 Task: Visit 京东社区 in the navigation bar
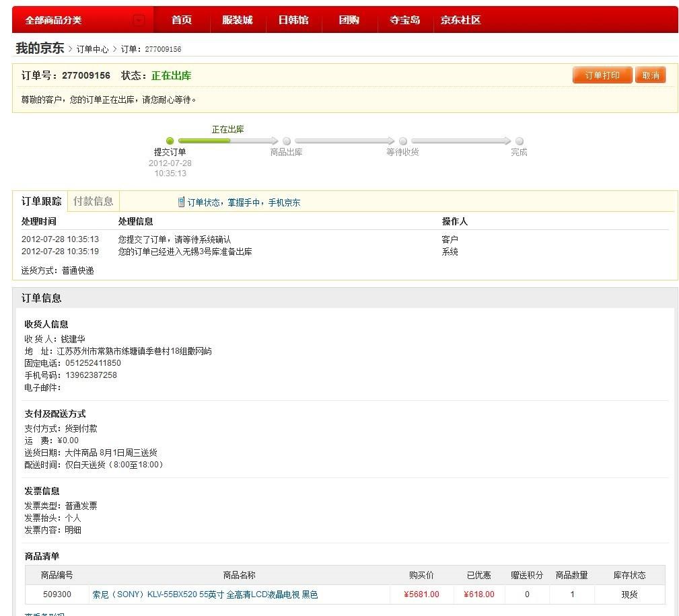(x=460, y=20)
